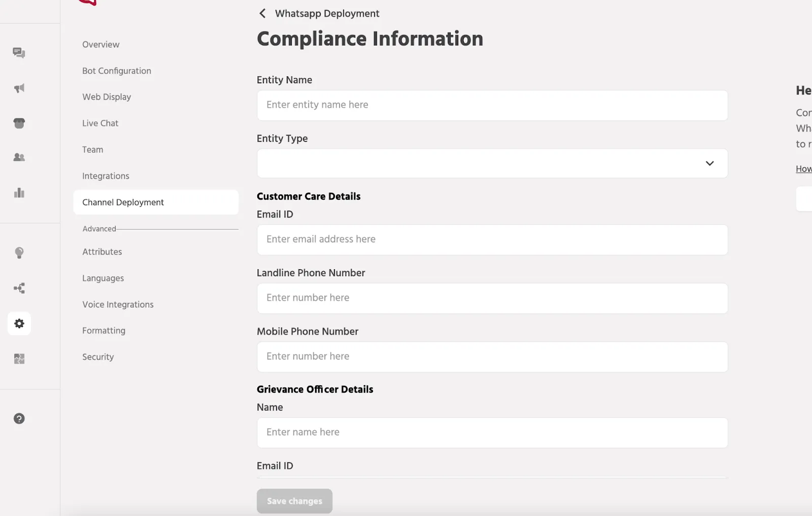Image resolution: width=812 pixels, height=516 pixels.
Task: Open Live Chat settings
Action: pyautogui.click(x=100, y=123)
